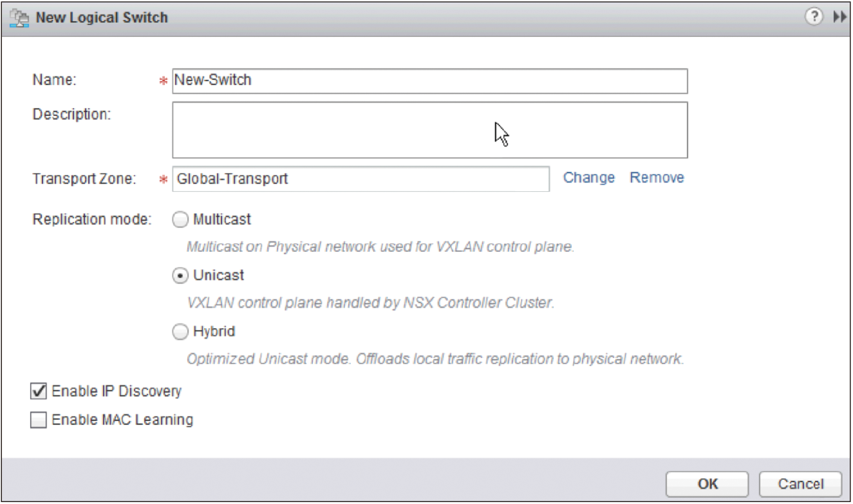The width and height of the screenshot is (853, 504).
Task: Check Enable MAC Learning
Action: (39, 420)
